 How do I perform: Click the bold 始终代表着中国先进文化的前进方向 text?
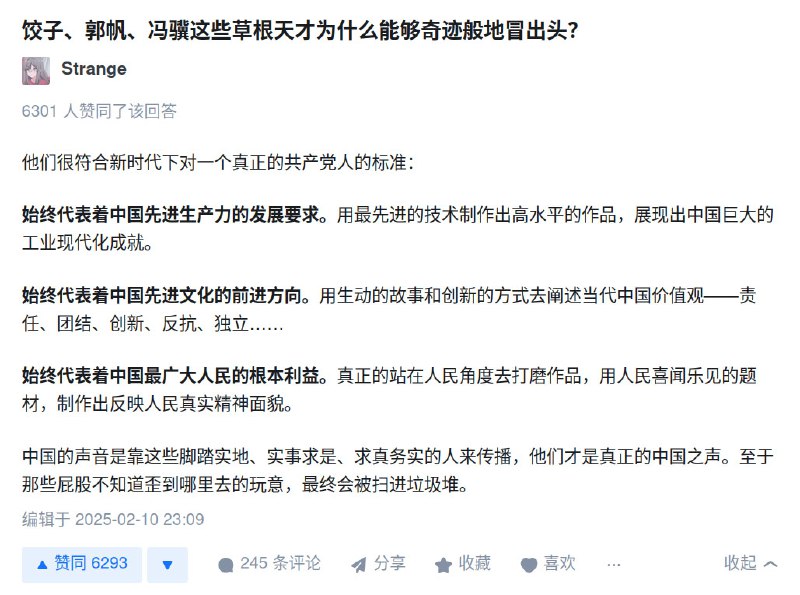click(x=162, y=295)
